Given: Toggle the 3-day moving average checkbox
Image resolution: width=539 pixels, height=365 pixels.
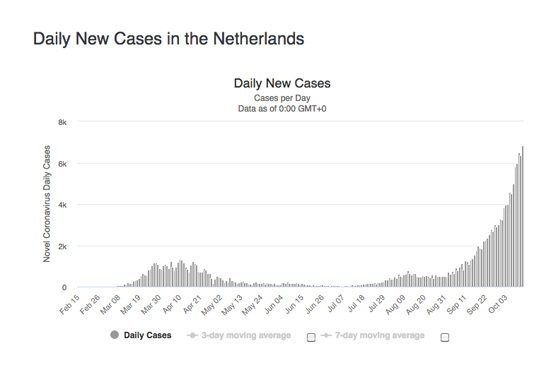Looking at the screenshot, I should click(x=311, y=337).
